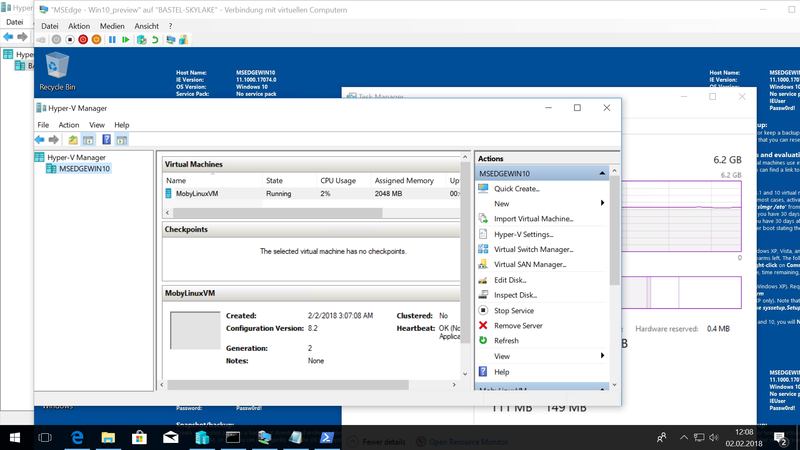The width and height of the screenshot is (800, 450).
Task: Click Import Virtual Machine action
Action: [533, 218]
